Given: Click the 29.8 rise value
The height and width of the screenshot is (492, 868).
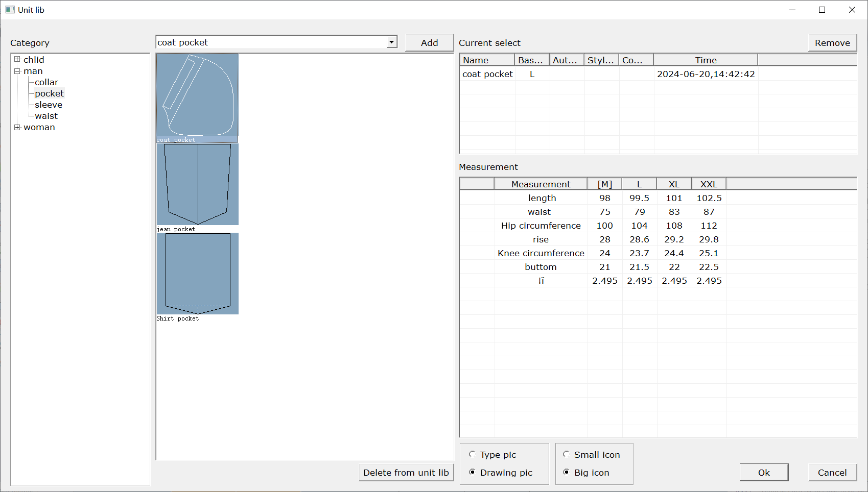Looking at the screenshot, I should click(x=709, y=239).
